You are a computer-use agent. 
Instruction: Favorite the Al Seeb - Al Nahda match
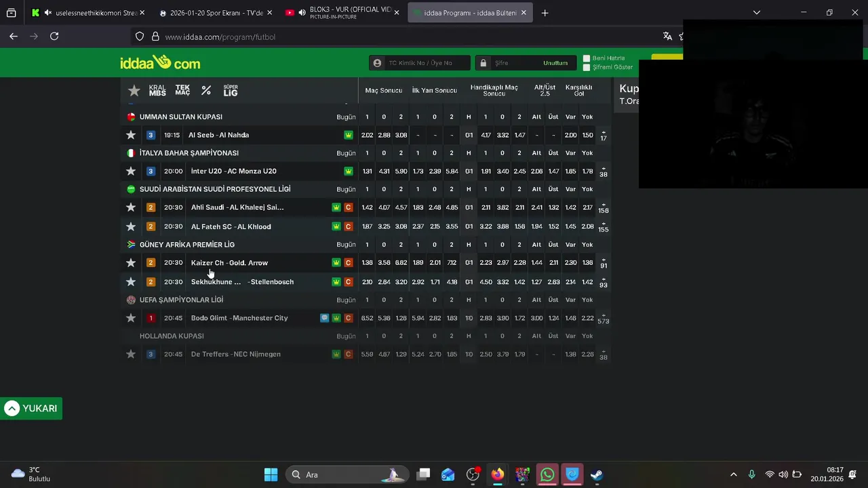[131, 135]
